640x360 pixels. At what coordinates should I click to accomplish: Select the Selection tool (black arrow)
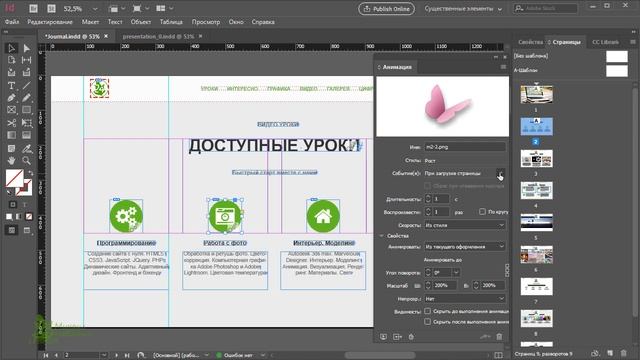point(11,48)
